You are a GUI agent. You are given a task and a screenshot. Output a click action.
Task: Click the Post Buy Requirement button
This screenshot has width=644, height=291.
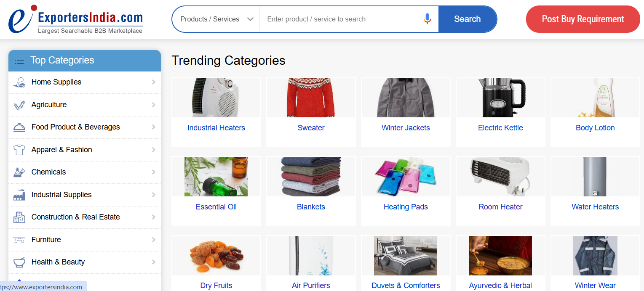583,19
